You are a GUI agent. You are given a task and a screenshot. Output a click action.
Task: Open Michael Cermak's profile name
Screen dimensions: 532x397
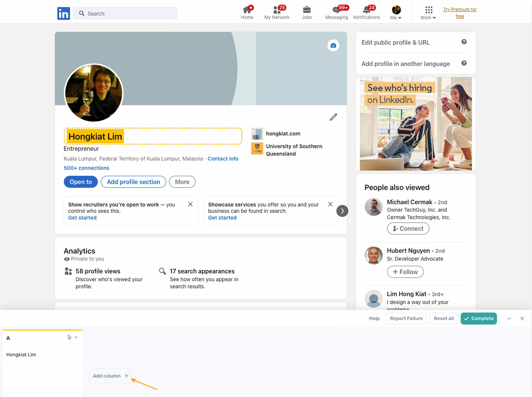coord(409,202)
